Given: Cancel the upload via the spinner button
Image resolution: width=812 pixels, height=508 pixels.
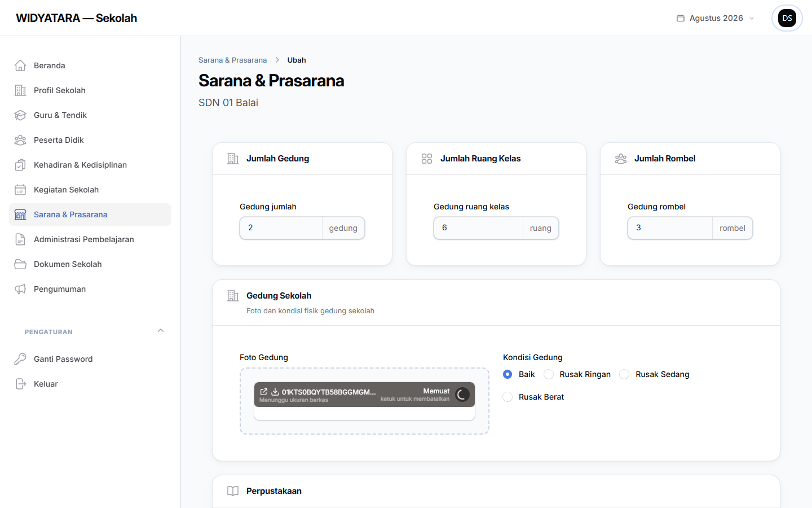Looking at the screenshot, I should pyautogui.click(x=462, y=395).
